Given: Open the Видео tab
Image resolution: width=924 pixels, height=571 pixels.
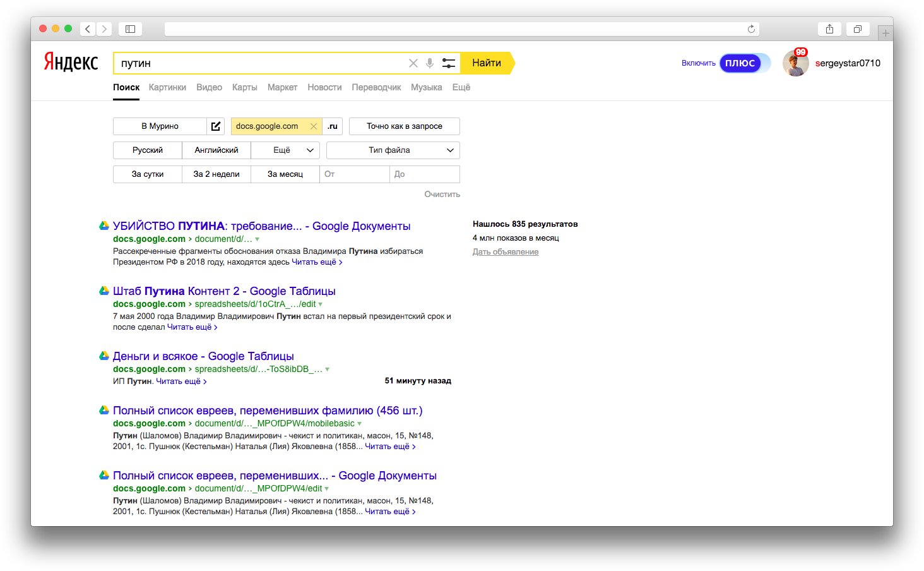Looking at the screenshot, I should [209, 87].
